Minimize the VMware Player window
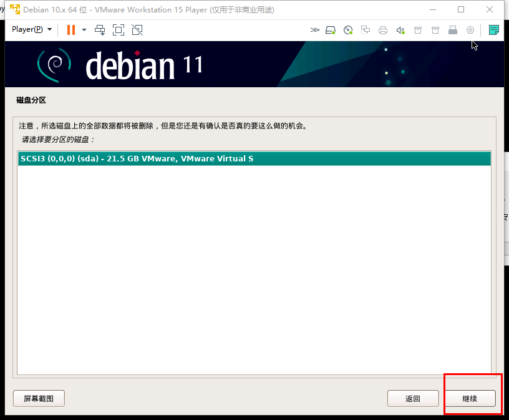 tap(433, 10)
